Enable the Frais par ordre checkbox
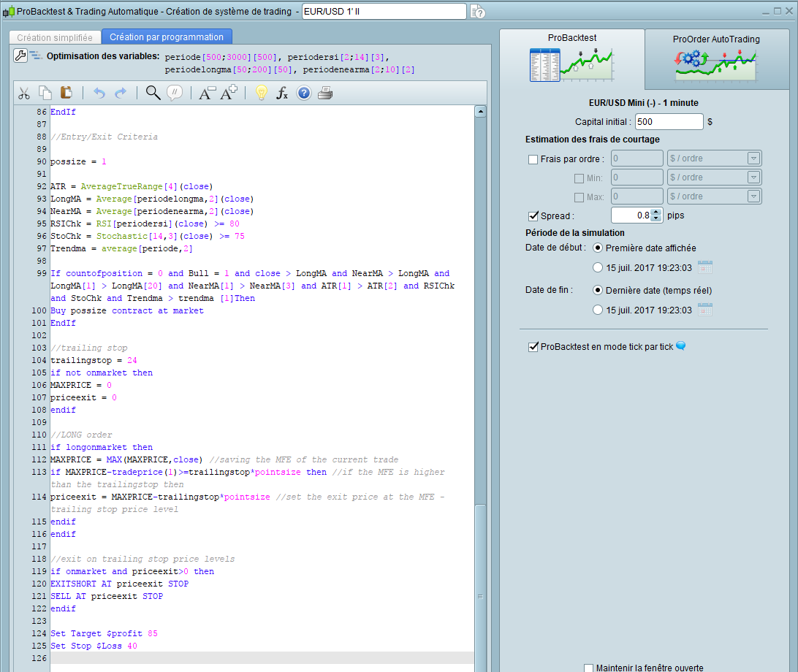The width and height of the screenshot is (798, 672). point(533,159)
